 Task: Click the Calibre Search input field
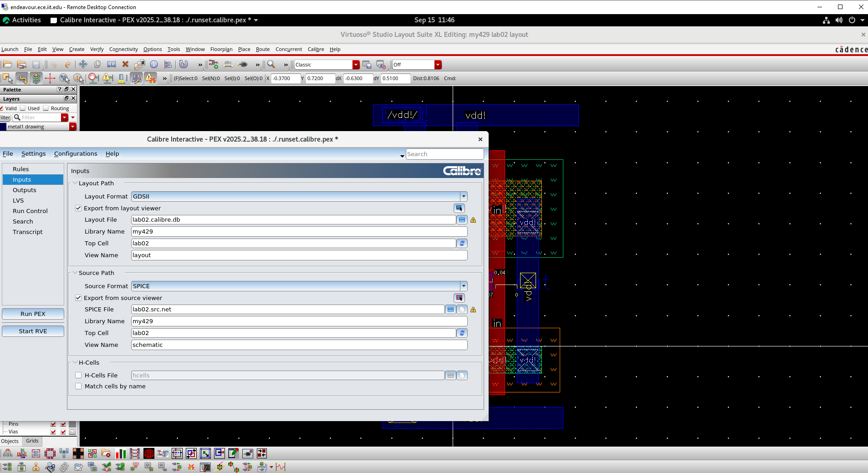coord(444,154)
